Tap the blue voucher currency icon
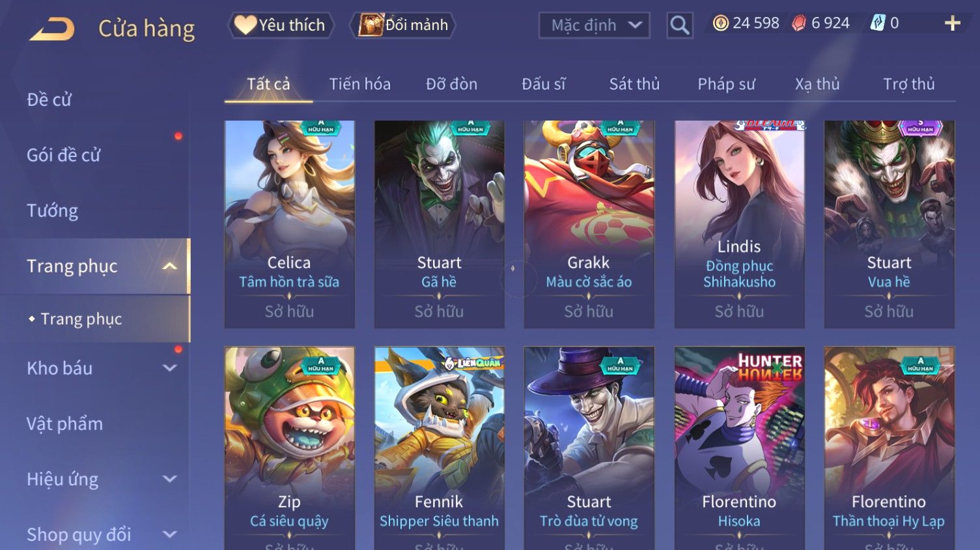Image resolution: width=980 pixels, height=550 pixels. click(878, 23)
